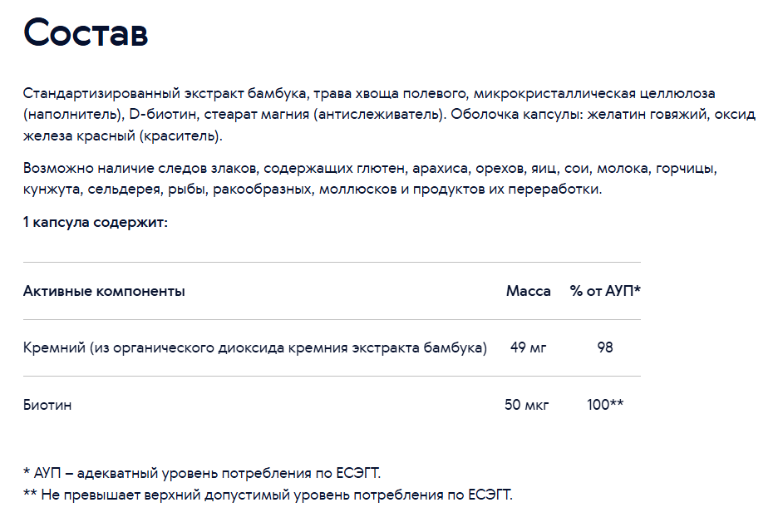
Task: Click the "Активные компоненты" column header
Action: point(104,291)
